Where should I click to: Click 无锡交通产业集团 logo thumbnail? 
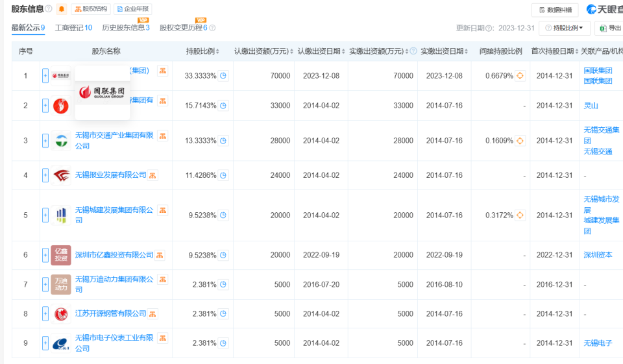click(x=61, y=141)
